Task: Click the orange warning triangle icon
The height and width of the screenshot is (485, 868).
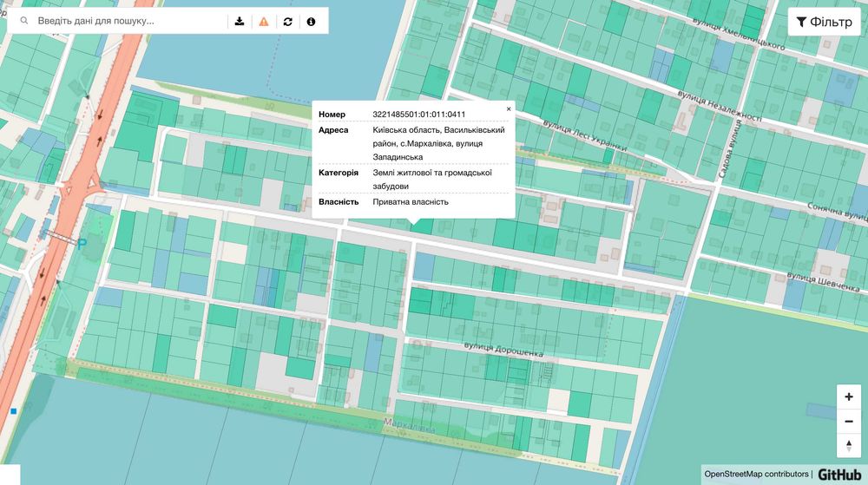Action: (264, 21)
